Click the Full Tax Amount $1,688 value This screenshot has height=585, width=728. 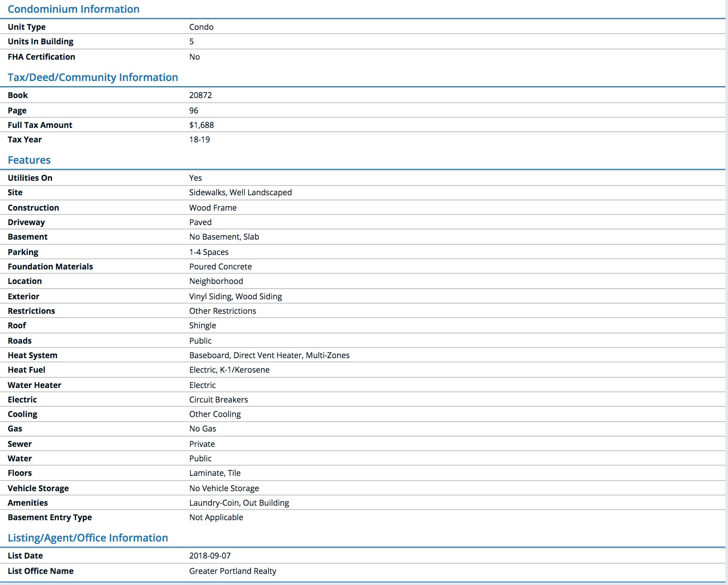coord(202,125)
